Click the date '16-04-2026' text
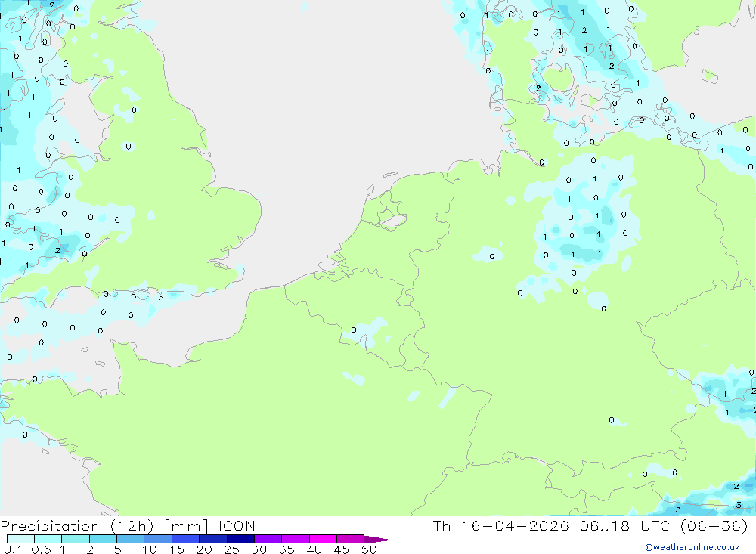 (x=516, y=525)
